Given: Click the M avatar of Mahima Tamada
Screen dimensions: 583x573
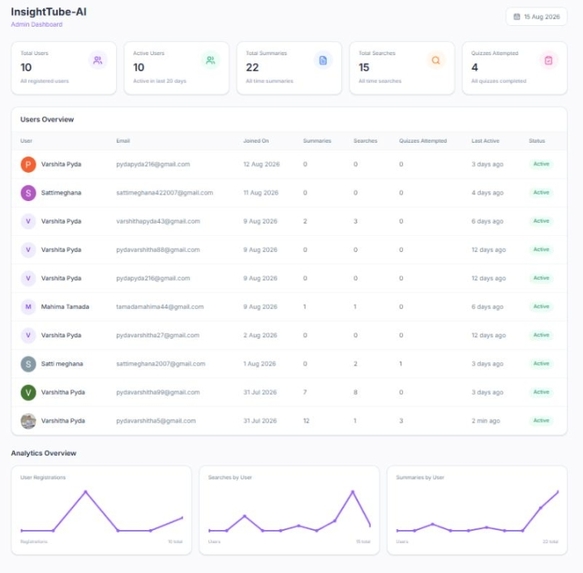Looking at the screenshot, I should click(28, 307).
